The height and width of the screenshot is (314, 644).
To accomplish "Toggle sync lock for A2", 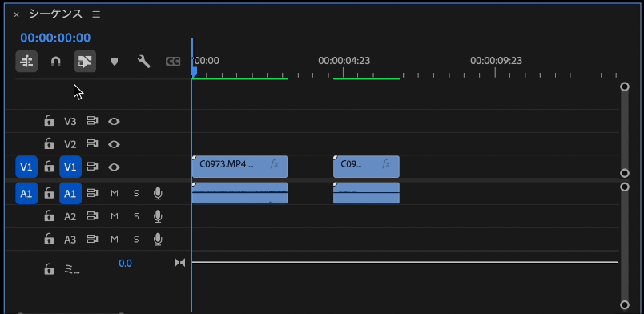I will click(x=92, y=216).
